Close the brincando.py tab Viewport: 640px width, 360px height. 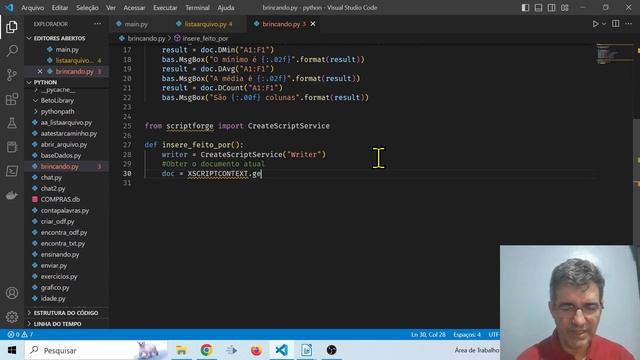point(313,24)
